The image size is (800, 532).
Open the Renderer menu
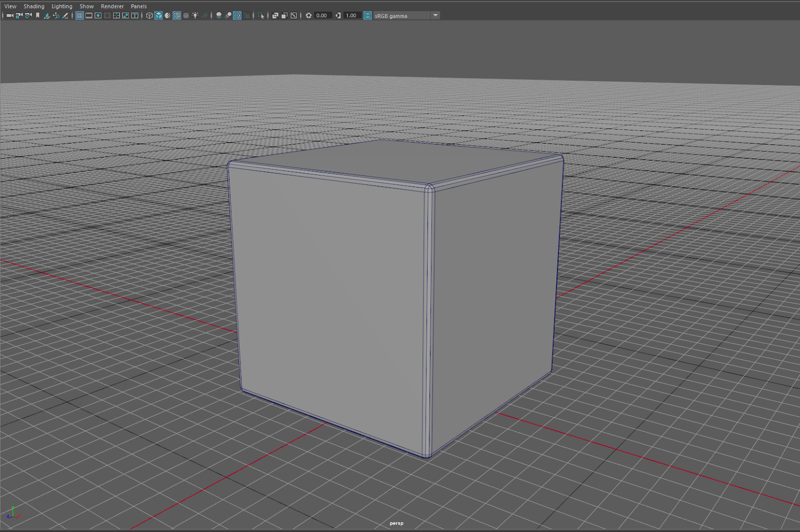point(112,6)
